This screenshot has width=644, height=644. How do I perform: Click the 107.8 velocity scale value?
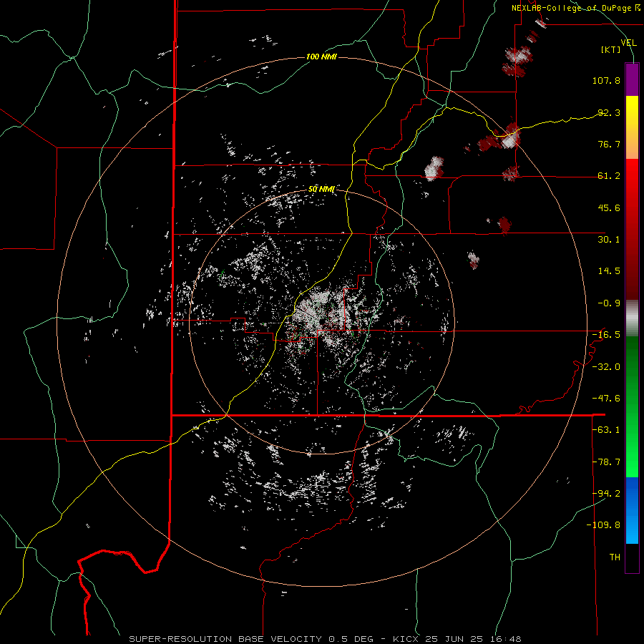point(606,80)
